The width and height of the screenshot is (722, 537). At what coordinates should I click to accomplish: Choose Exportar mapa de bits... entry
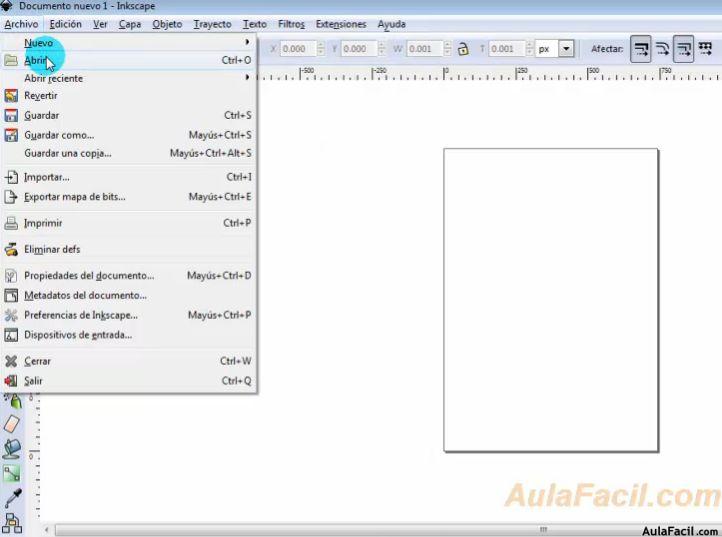[x=128, y=197]
